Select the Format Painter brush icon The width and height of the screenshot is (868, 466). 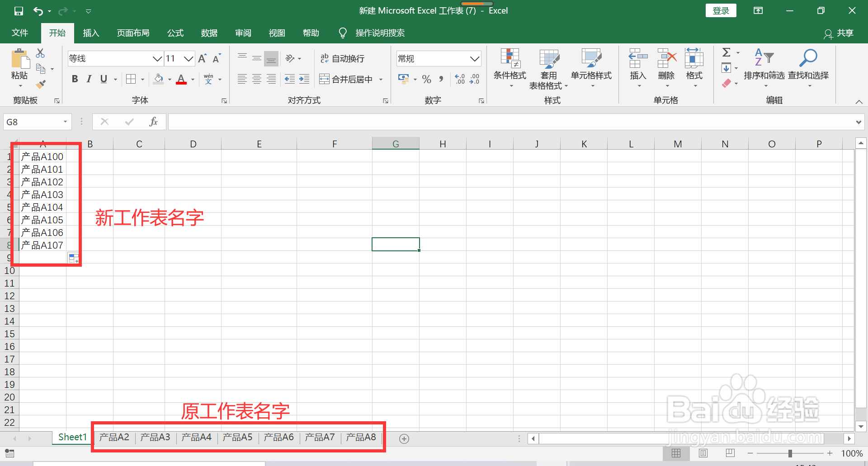[x=41, y=84]
